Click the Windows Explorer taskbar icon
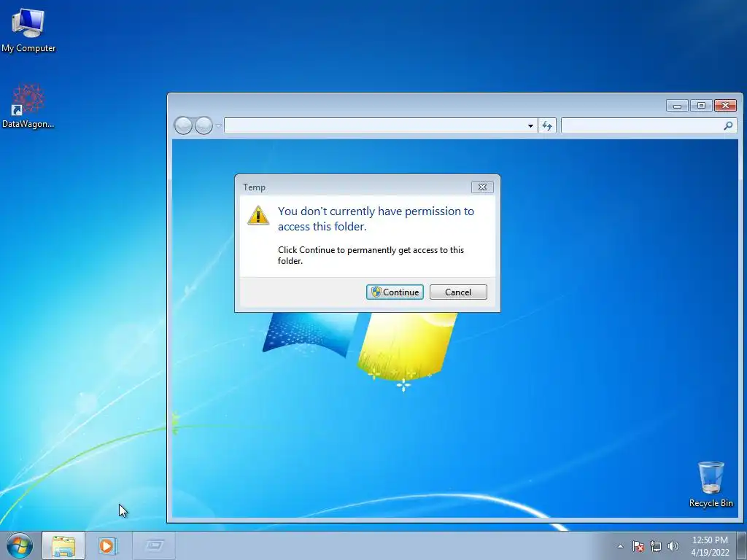The width and height of the screenshot is (747, 560). coord(63,545)
